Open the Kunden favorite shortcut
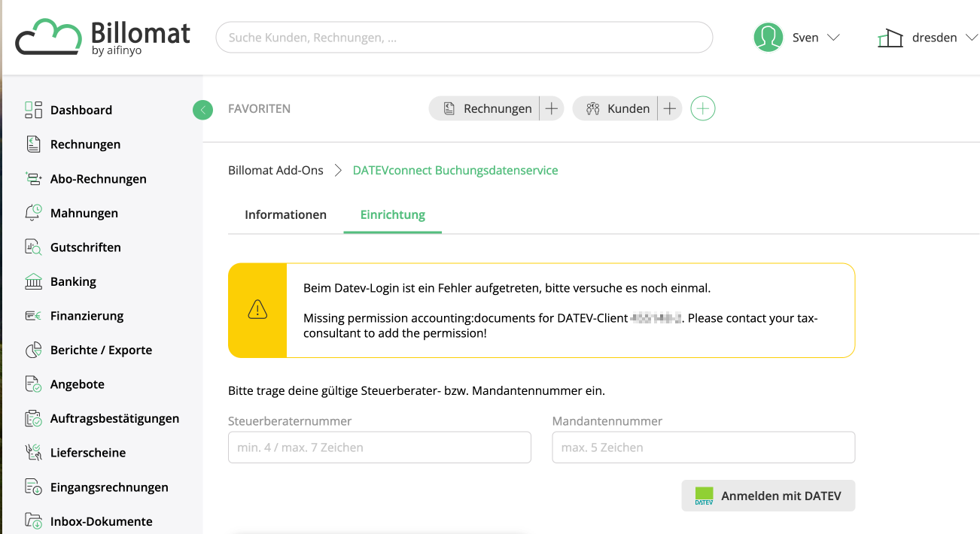The image size is (980, 534). coord(616,109)
